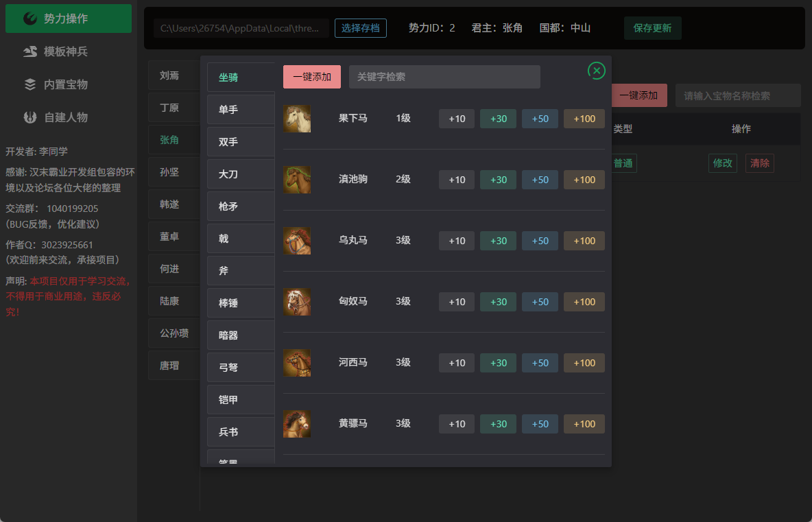This screenshot has height=522, width=812.
Task: Open the 内置宝物 layers icon
Action: click(x=30, y=84)
